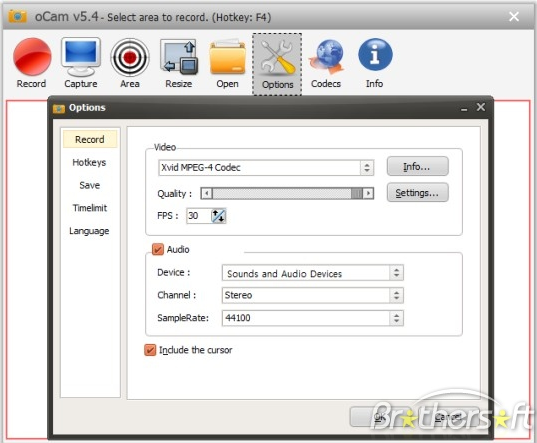This screenshot has height=443, width=537.
Task: Open the SampleRate 44100 dropdown
Action: pyautogui.click(x=313, y=318)
